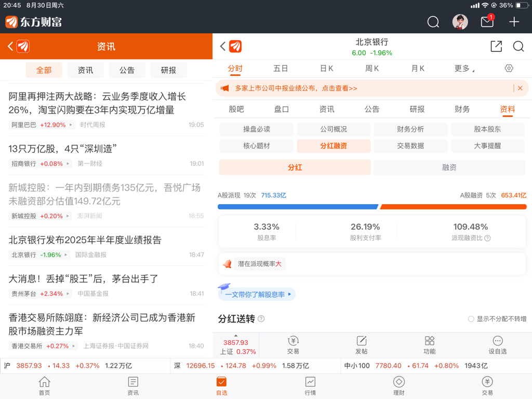Switch to 分红 dividend segment

pos(295,168)
